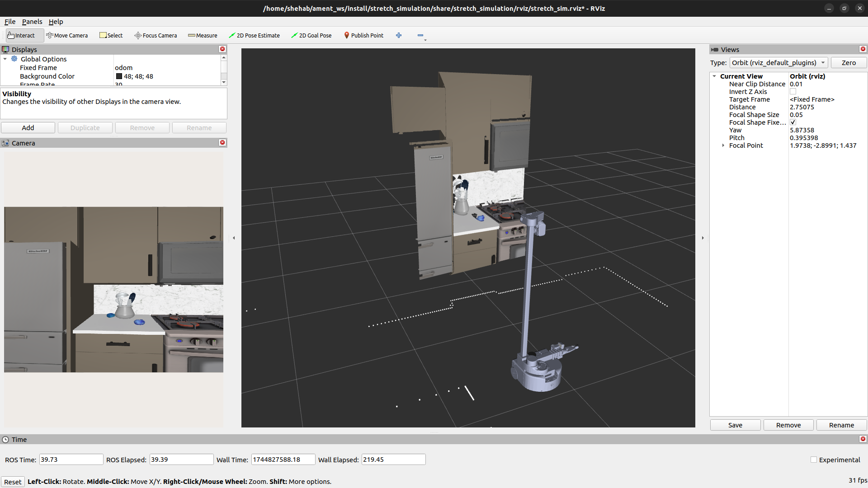Add a new tool with plus icon

[399, 35]
